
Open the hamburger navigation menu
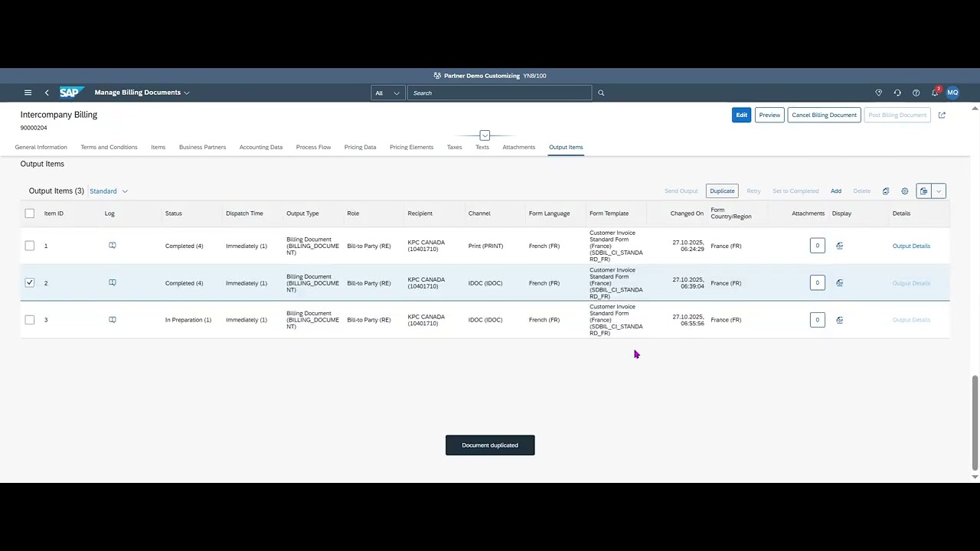click(28, 93)
